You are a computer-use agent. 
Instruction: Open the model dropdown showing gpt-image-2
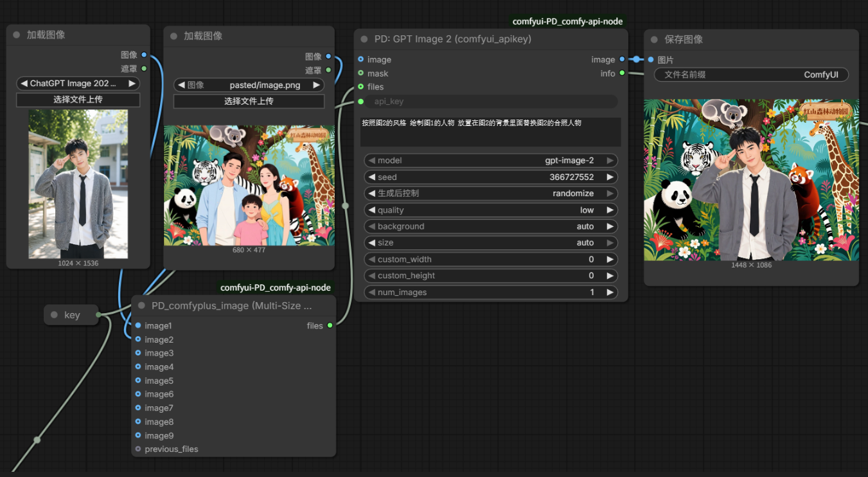click(x=491, y=161)
